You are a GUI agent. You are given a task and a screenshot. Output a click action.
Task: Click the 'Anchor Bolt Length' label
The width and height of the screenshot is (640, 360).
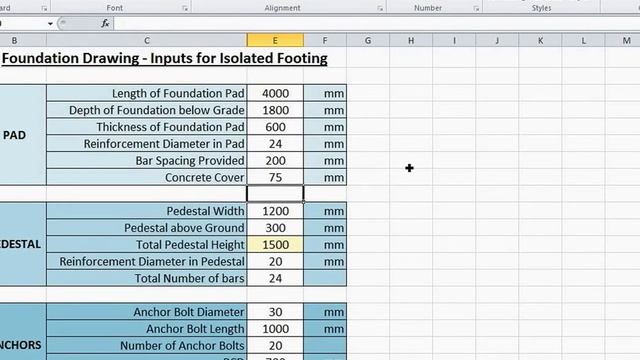pyautogui.click(x=196, y=329)
